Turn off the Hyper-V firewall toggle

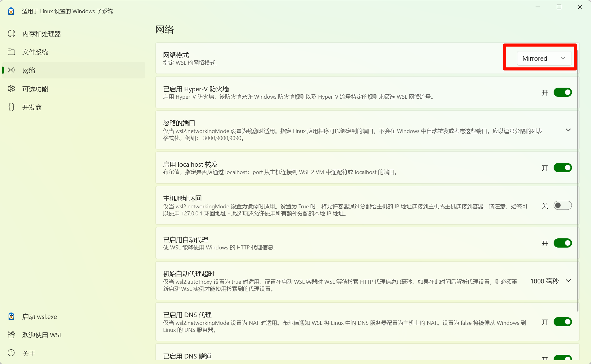[x=562, y=93]
